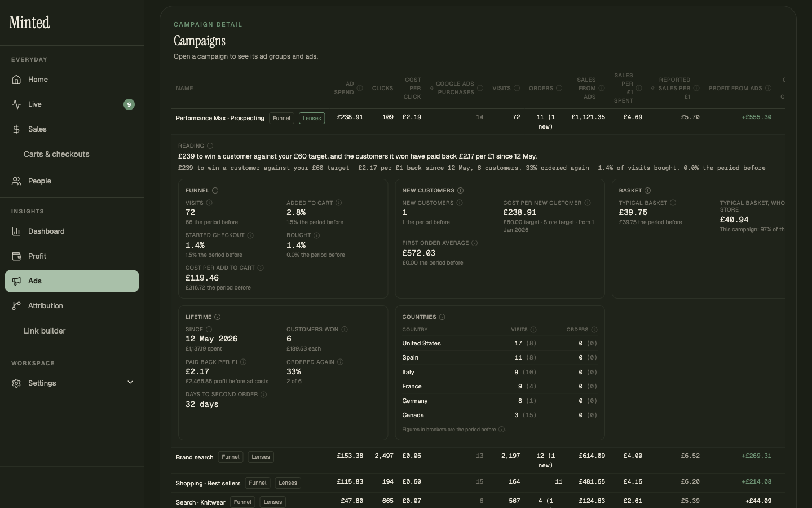Click the £572.03 first order average
This screenshot has width=812, height=508.
pyautogui.click(x=419, y=253)
